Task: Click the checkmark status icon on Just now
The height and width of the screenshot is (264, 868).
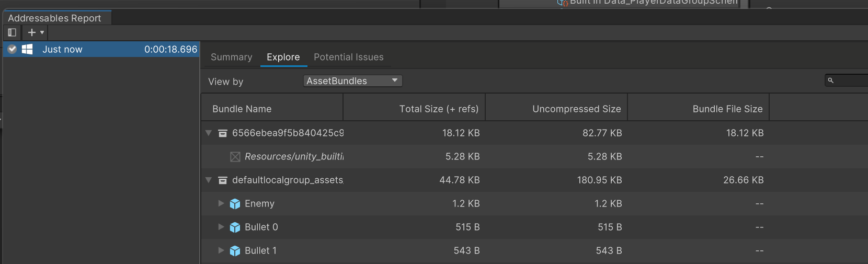Action: click(12, 49)
